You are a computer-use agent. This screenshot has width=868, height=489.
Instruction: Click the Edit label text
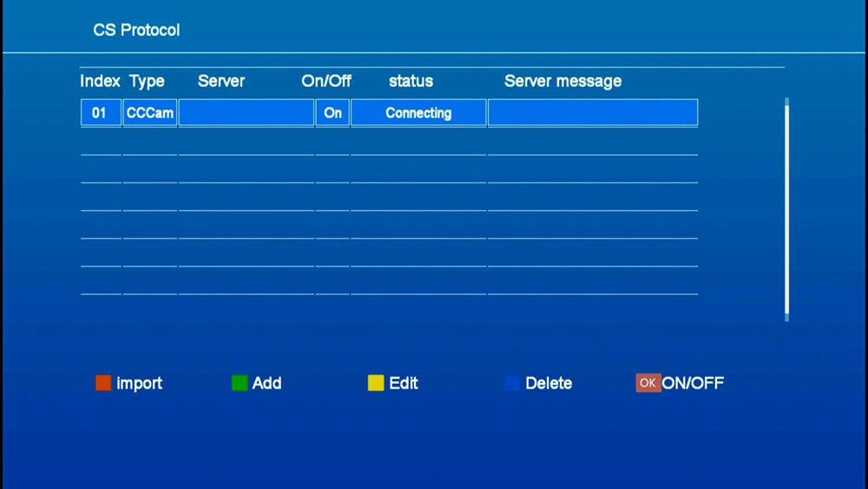point(404,383)
